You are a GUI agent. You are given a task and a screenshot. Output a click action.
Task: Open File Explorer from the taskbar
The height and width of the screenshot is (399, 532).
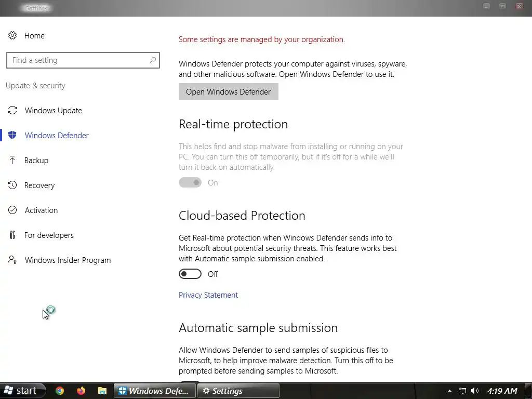pyautogui.click(x=102, y=391)
